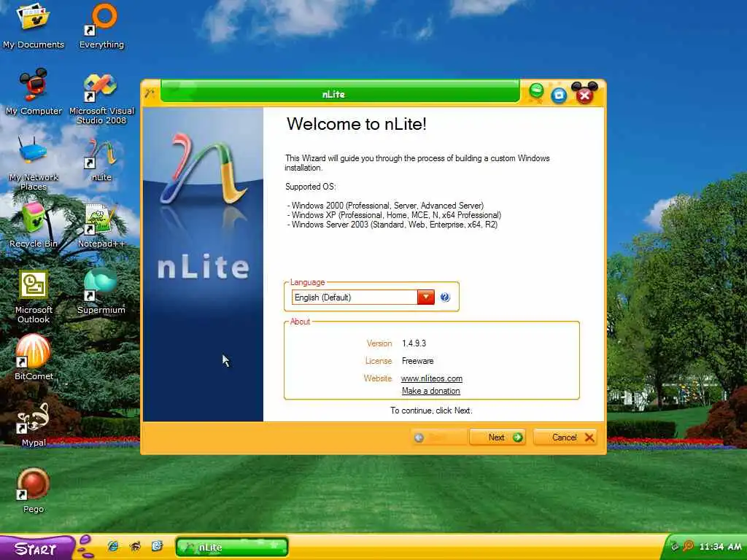Click Next to continue the wizard
Screen dimensions: 747x560
click(498, 437)
